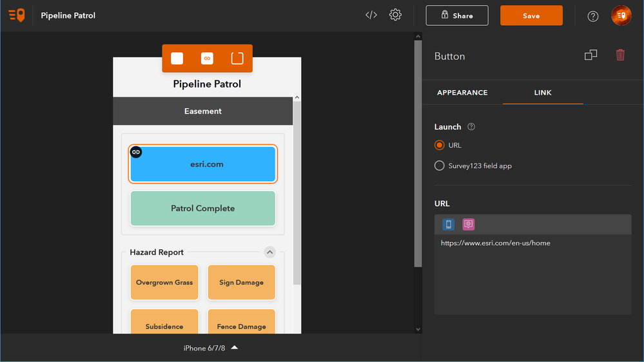Open the code view icon
Screen dimensions: 644x362
coord(371,15)
